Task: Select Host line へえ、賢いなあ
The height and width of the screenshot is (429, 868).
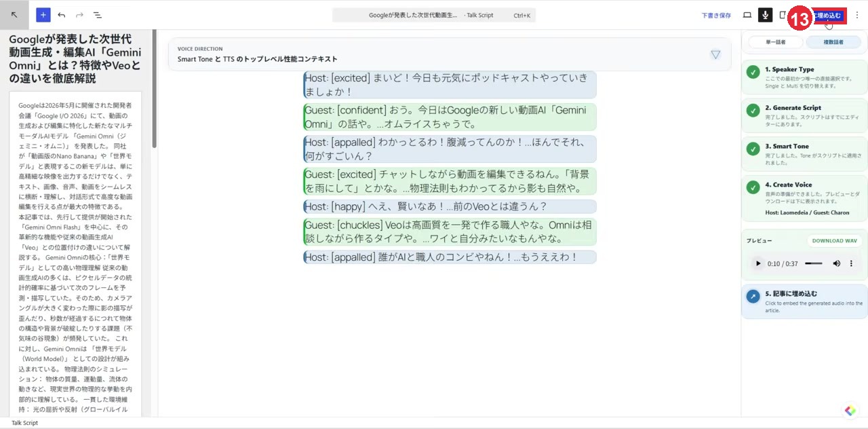Action: 450,206
